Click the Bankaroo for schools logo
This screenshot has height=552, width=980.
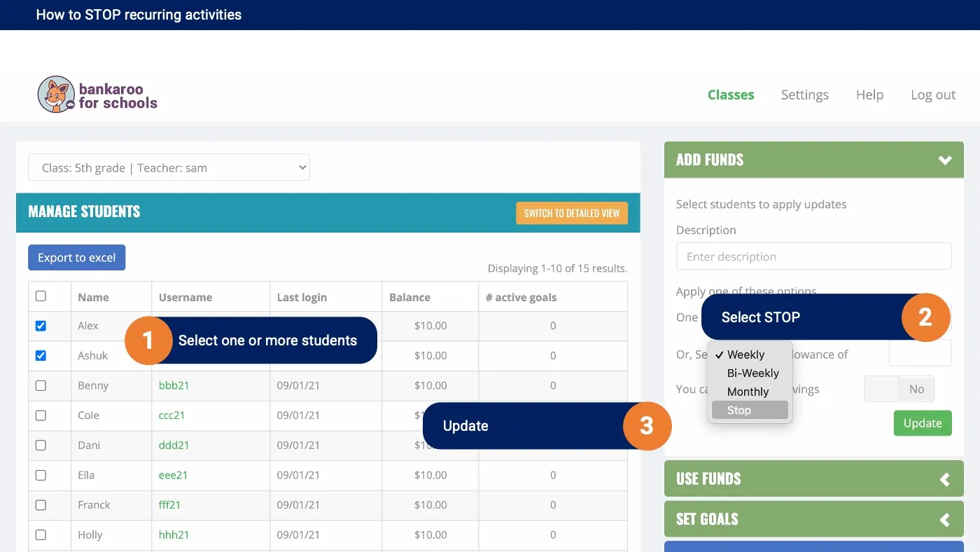point(97,95)
